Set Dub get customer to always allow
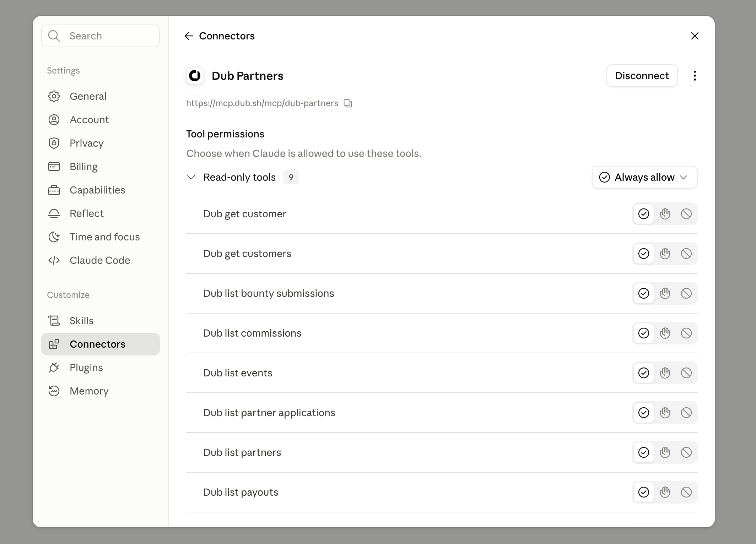The width and height of the screenshot is (756, 544). point(643,214)
